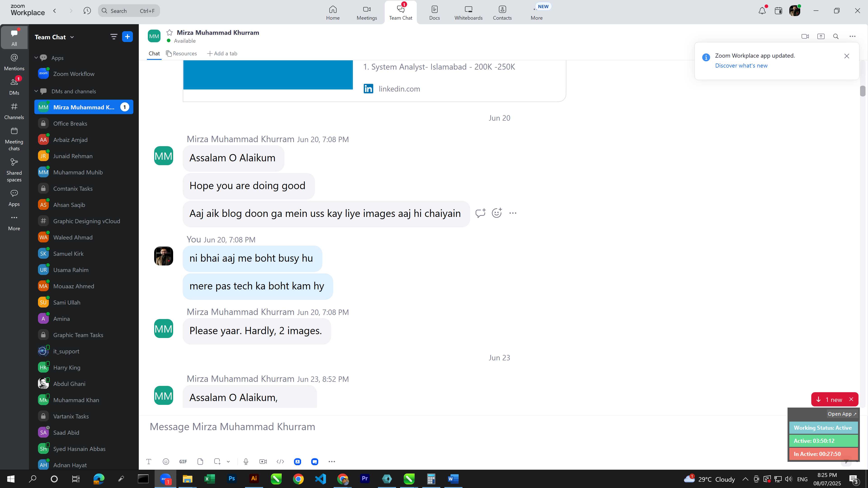Collapse the DMs and channels section
868x488 pixels.
(x=36, y=91)
